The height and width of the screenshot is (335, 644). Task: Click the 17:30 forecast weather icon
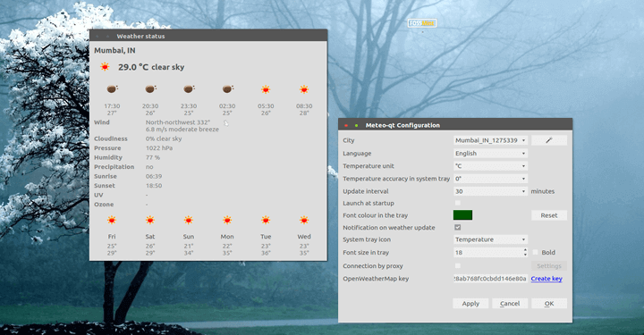(112, 89)
